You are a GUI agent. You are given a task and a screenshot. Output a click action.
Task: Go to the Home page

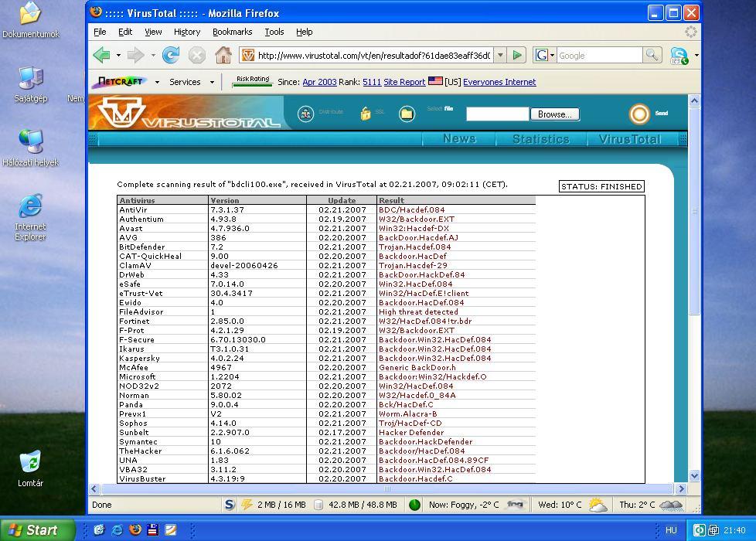coord(223,56)
